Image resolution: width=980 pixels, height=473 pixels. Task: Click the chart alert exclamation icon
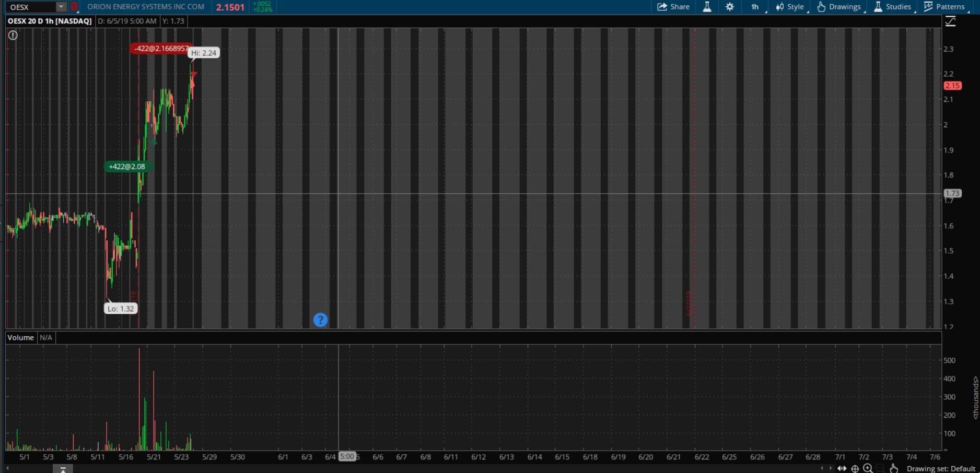13,35
